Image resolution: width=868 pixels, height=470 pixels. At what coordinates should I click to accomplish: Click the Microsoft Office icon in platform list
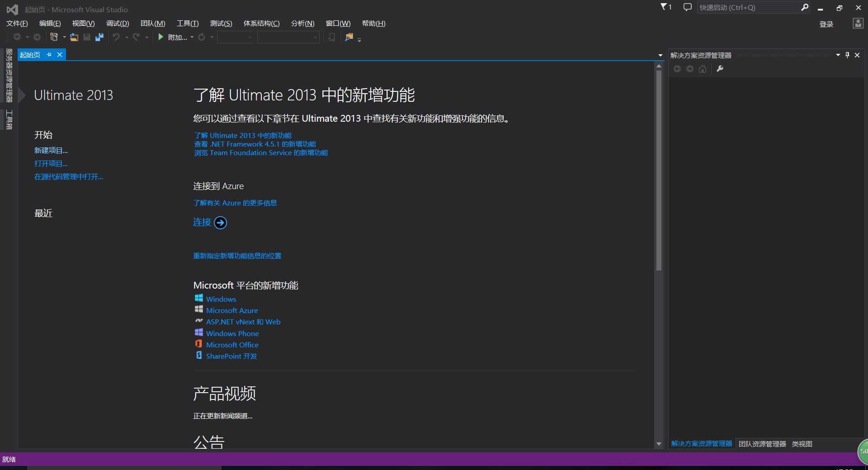coord(198,344)
